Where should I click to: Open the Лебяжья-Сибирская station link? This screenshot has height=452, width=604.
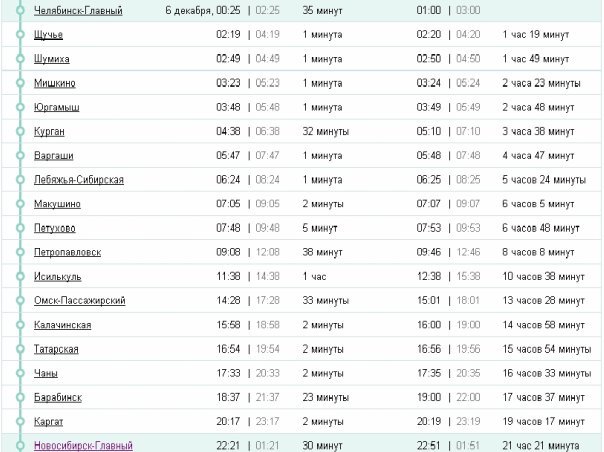78,179
